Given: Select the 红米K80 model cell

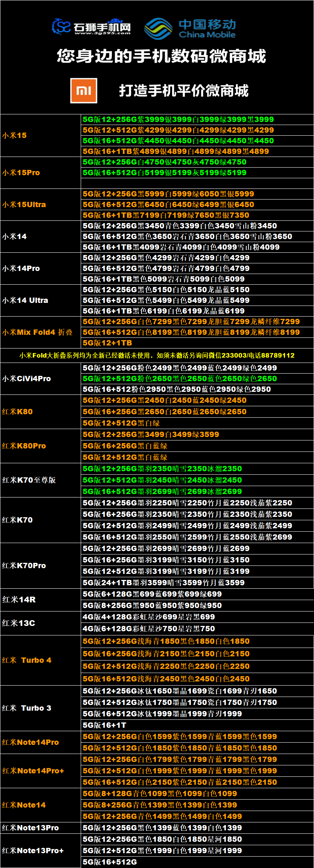Looking at the screenshot, I should coord(41,412).
